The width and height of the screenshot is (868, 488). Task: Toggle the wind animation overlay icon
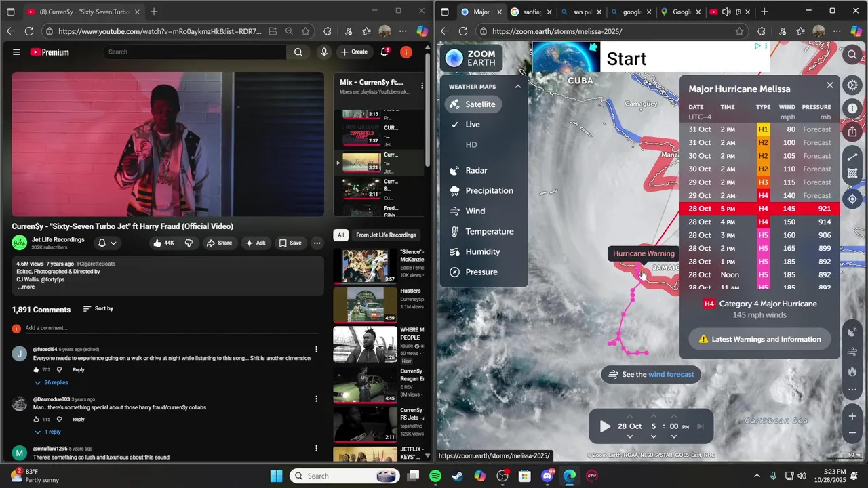tap(852, 352)
